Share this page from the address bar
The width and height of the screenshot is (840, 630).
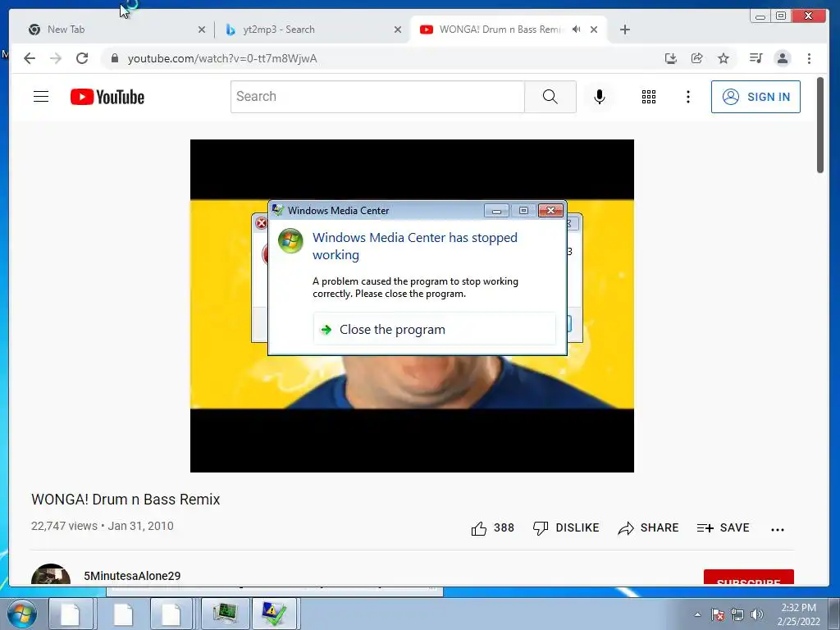697,58
